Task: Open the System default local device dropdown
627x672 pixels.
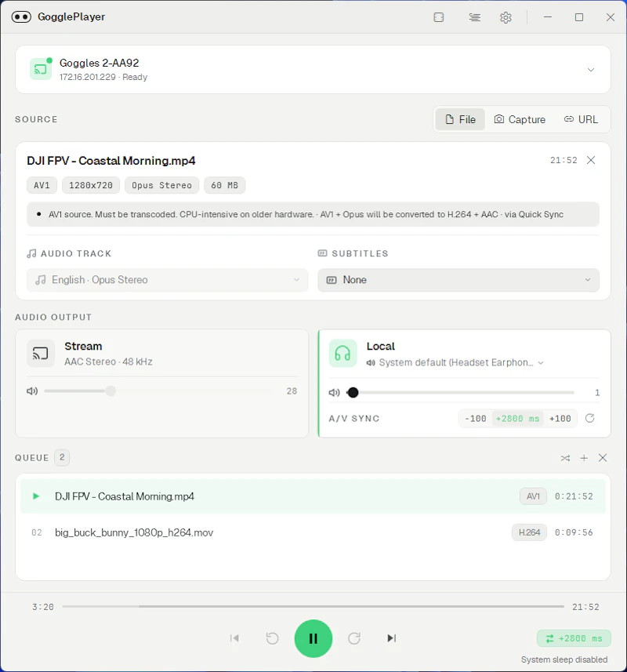Action: click(455, 362)
